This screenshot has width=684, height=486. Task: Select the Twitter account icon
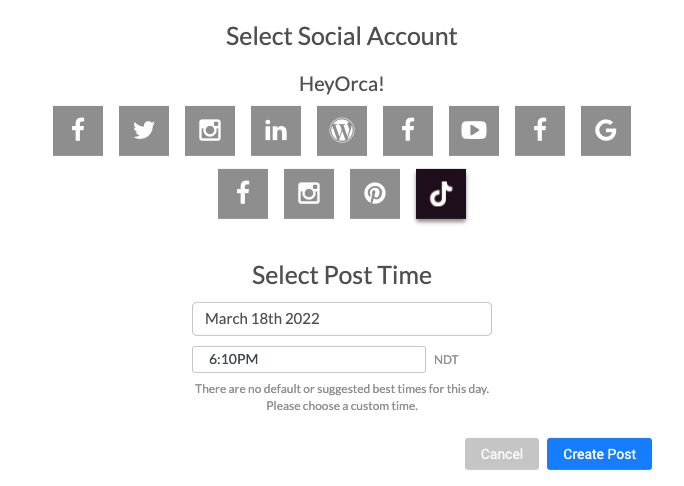144,131
